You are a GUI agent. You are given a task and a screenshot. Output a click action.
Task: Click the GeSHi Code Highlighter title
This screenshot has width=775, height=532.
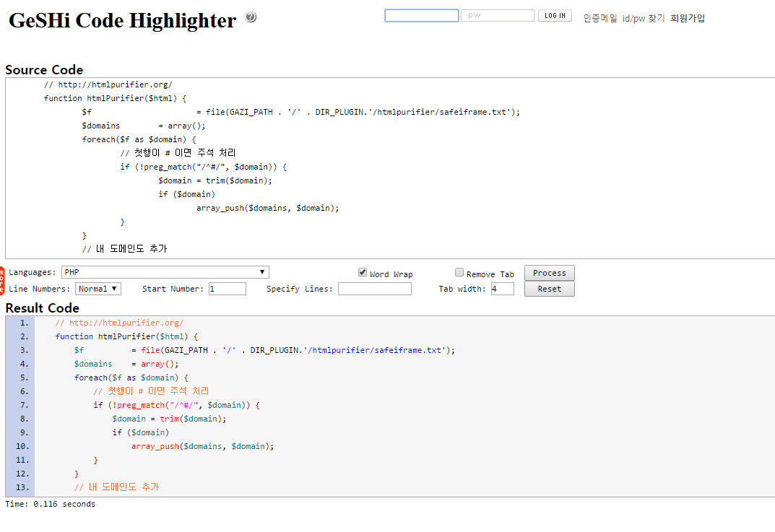123,21
